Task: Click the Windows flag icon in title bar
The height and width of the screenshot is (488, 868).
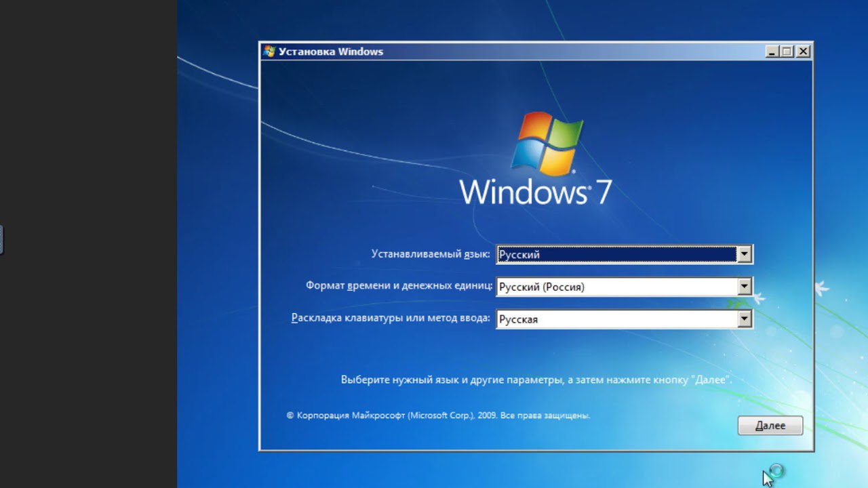Action: click(x=269, y=52)
